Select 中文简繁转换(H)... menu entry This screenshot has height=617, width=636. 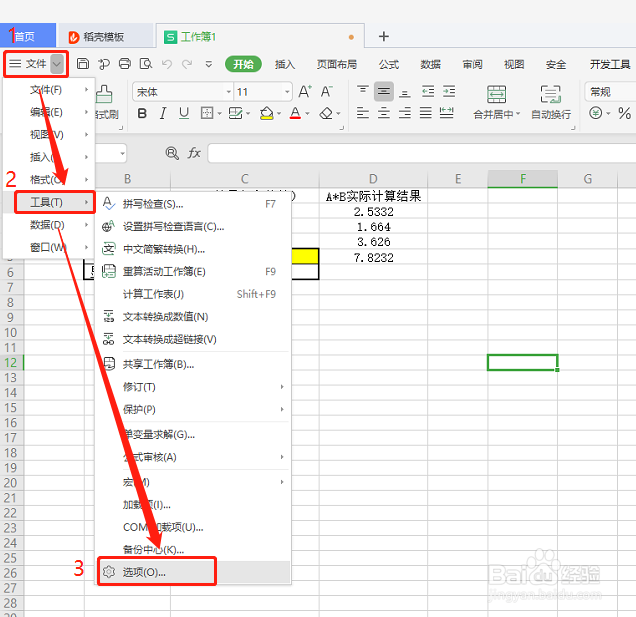coord(193,249)
